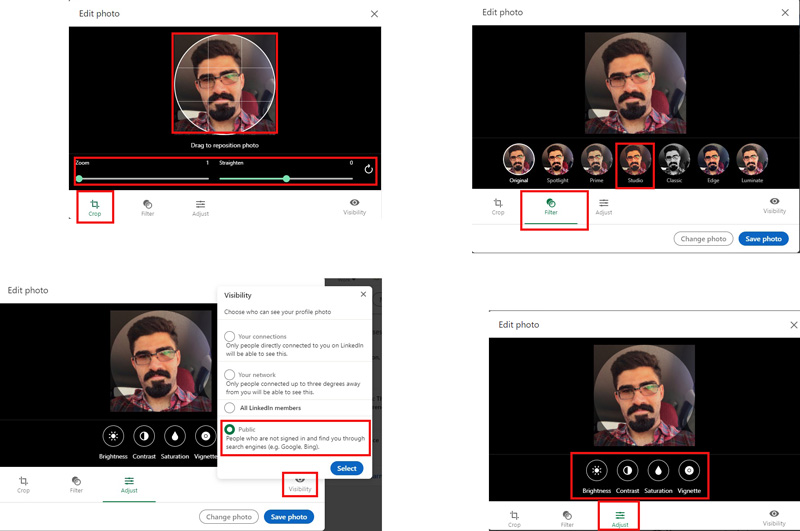Click the Select button in Visibility dialog
This screenshot has width=800, height=531.
click(347, 468)
